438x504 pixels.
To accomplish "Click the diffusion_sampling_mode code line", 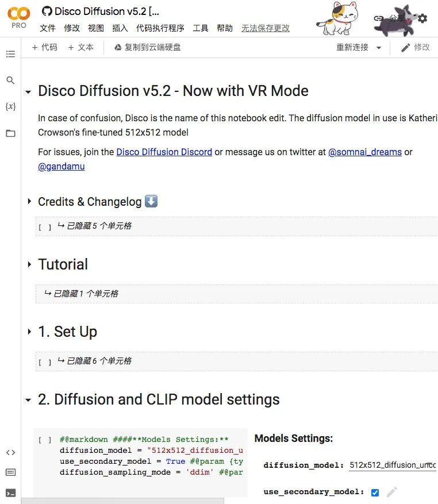I will point(151,472).
